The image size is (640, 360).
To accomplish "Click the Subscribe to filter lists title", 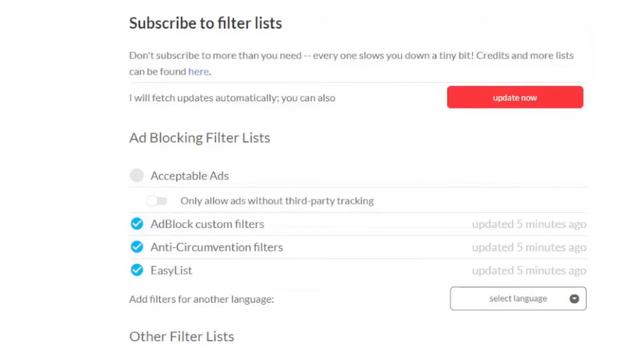I will pyautogui.click(x=205, y=23).
